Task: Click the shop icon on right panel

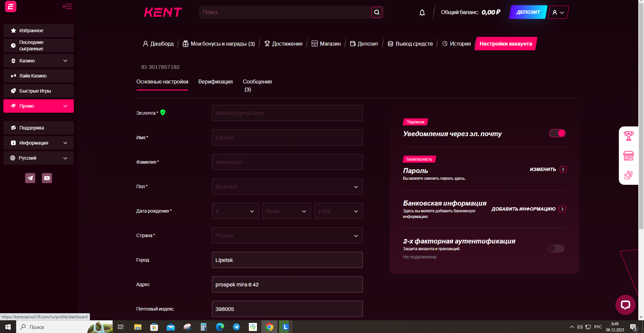Action: pos(628,156)
